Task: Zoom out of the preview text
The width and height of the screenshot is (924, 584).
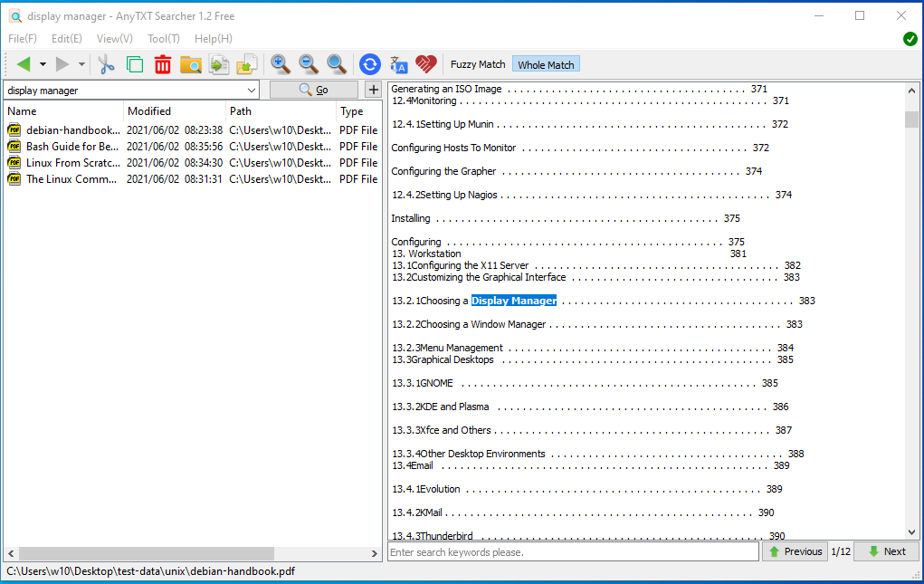Action: point(308,64)
